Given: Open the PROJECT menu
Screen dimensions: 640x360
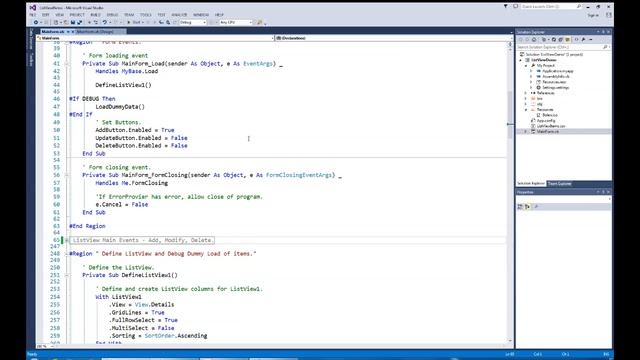Looking at the screenshot, I should [x=77, y=15].
